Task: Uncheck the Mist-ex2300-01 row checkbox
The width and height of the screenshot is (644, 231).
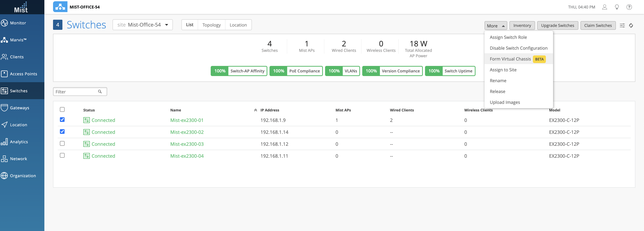Action: [62, 120]
